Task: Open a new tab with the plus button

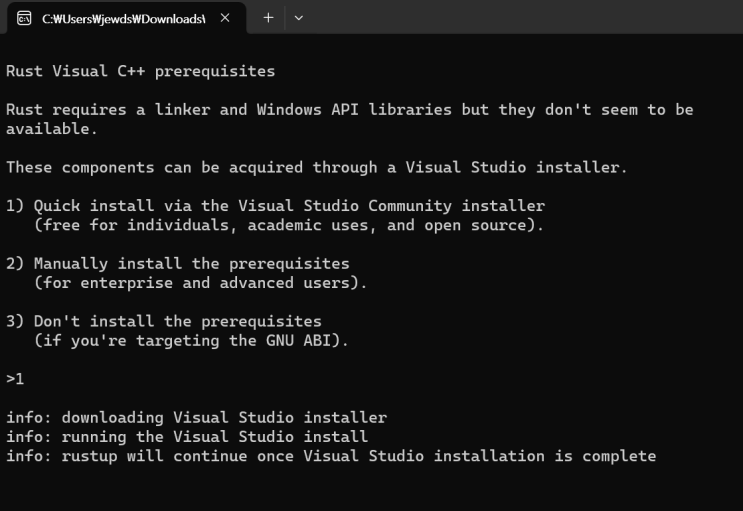Action: click(x=268, y=18)
